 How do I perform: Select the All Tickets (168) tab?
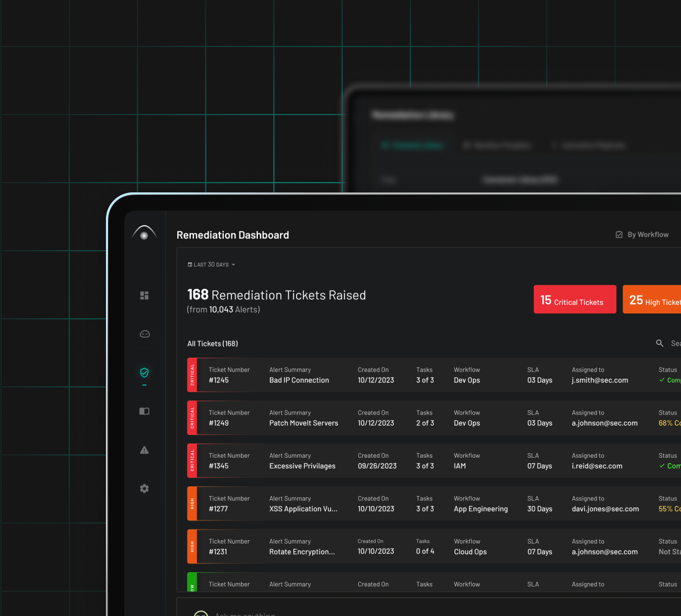pos(212,344)
